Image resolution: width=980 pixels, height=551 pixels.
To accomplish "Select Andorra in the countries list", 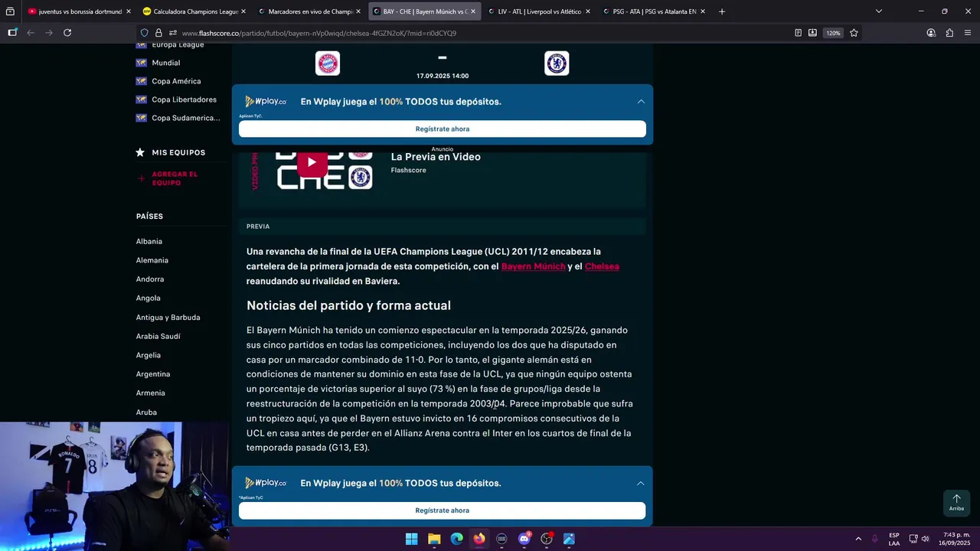I will [x=150, y=279].
